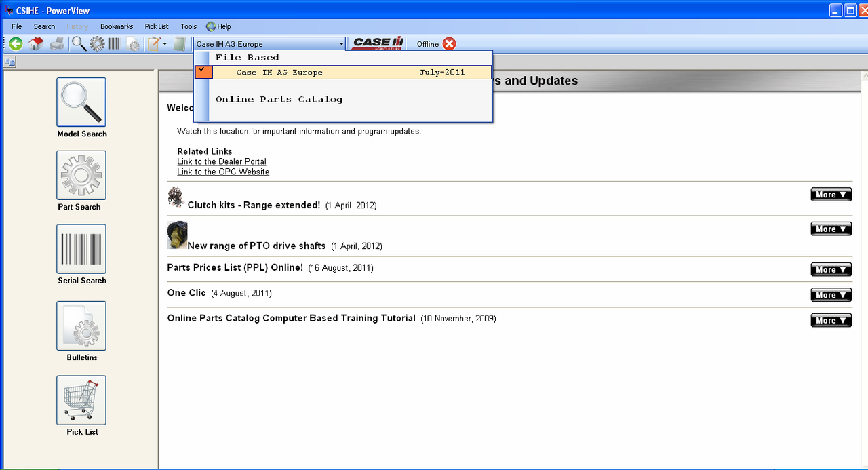This screenshot has width=868, height=470.
Task: Select the grayed page toolbar icon
Action: coord(179,44)
